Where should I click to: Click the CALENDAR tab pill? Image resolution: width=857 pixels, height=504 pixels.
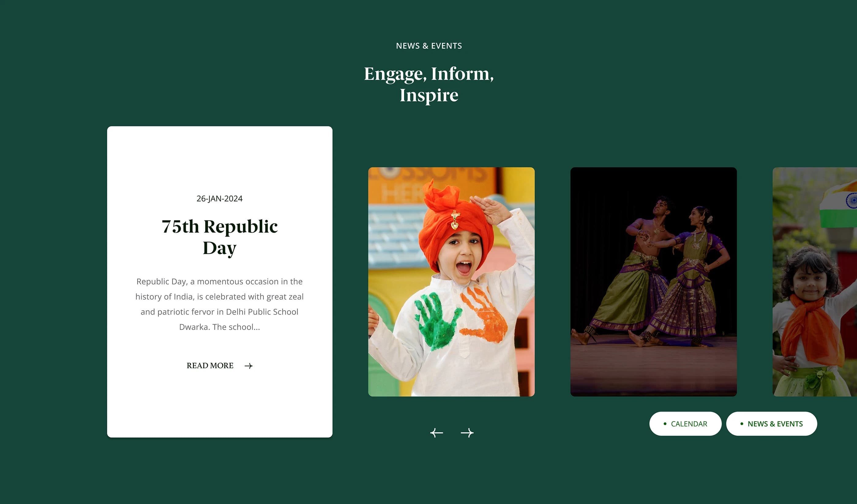[685, 424]
